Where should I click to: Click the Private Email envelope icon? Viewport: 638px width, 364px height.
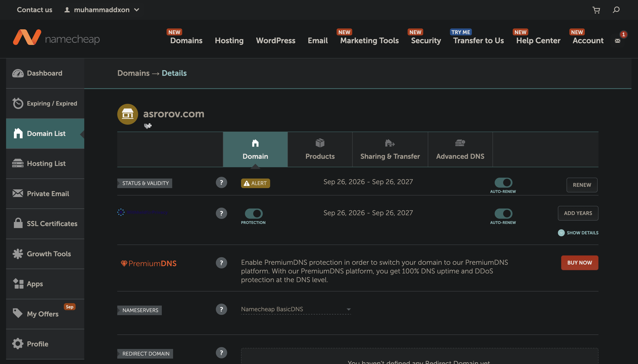pos(18,193)
